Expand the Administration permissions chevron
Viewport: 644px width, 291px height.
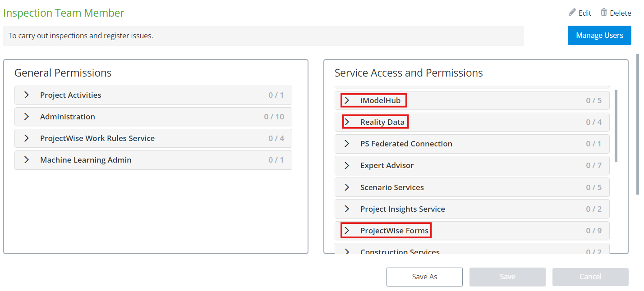click(x=27, y=117)
